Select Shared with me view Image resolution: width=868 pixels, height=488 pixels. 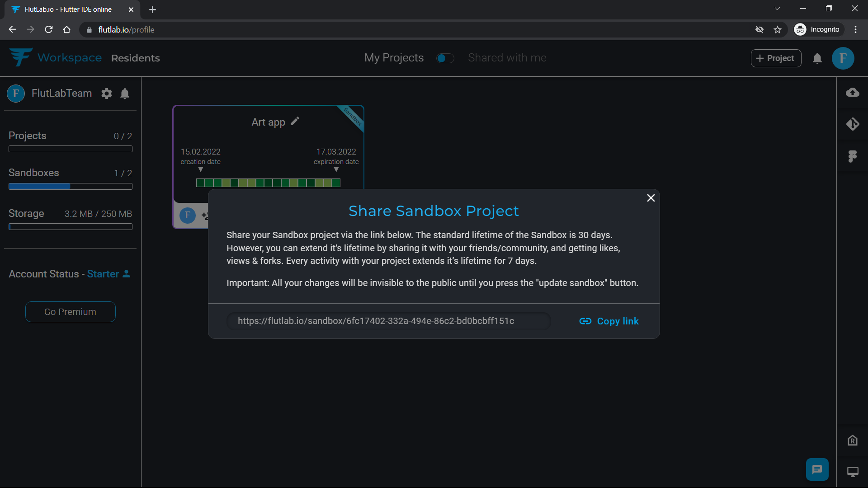pos(507,58)
